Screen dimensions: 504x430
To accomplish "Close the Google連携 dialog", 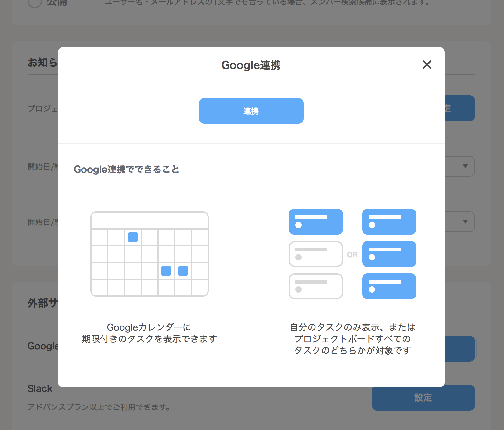I will click(427, 64).
